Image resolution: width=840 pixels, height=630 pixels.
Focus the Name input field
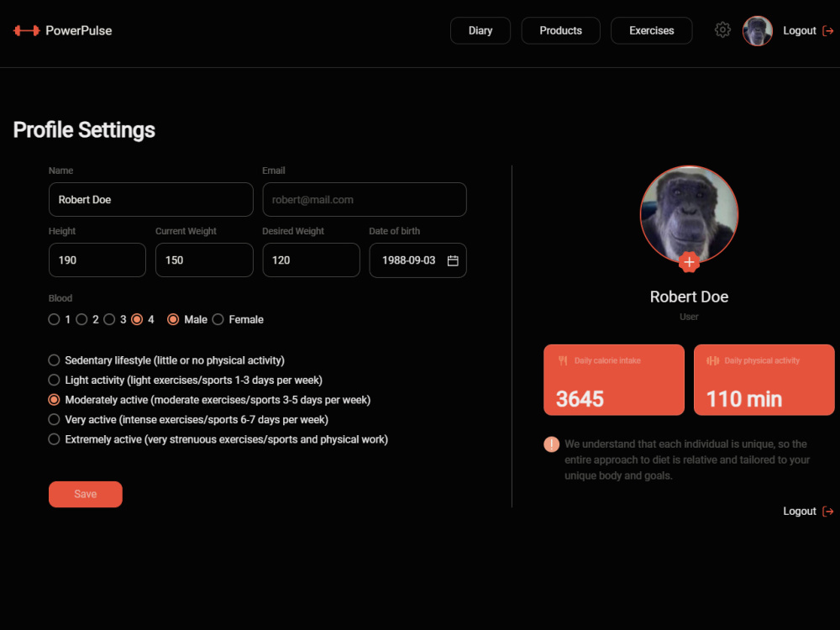[x=151, y=199]
